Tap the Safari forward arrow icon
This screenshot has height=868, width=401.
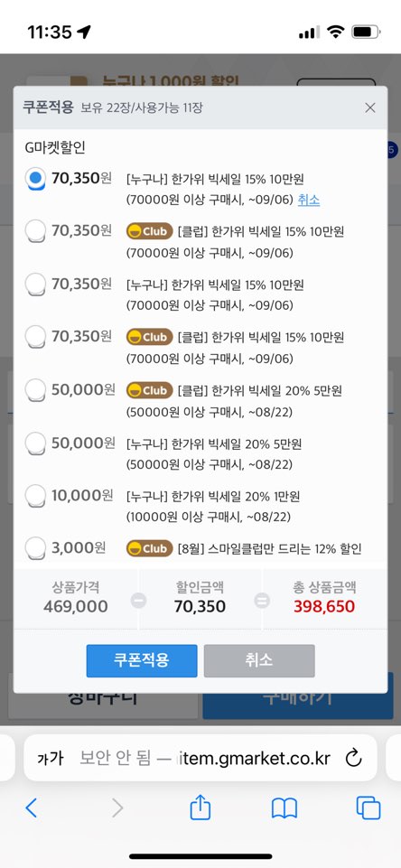point(117,808)
